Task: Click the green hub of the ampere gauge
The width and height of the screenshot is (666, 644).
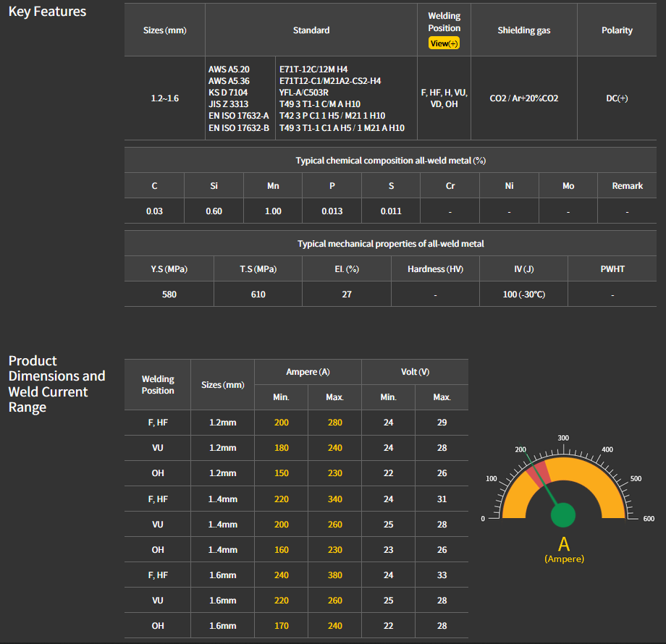Action: 562,515
